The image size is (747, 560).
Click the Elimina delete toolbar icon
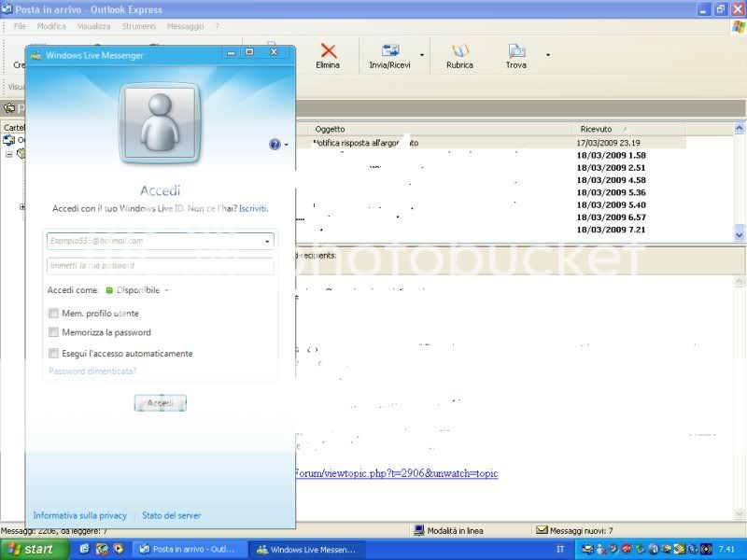click(x=328, y=52)
